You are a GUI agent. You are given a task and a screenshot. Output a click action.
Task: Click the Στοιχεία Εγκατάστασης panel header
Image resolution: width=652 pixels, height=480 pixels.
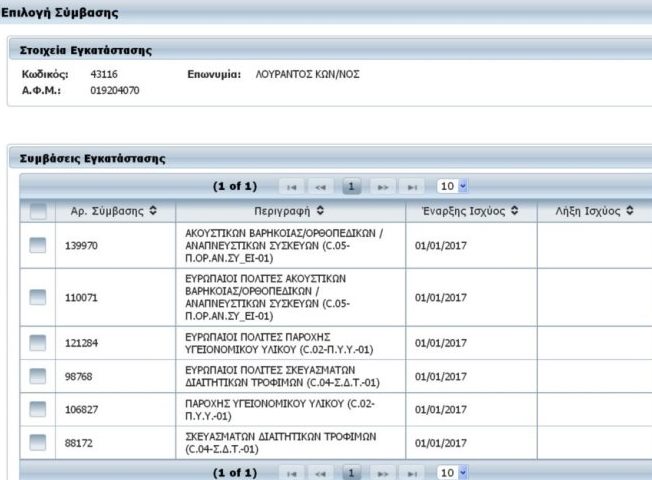[x=330, y=50]
